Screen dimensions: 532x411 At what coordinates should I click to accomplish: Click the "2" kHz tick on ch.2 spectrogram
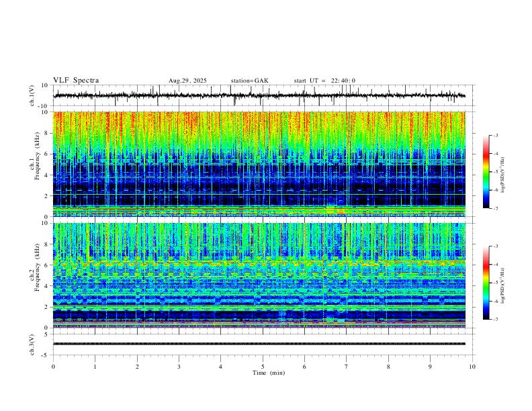click(47, 307)
